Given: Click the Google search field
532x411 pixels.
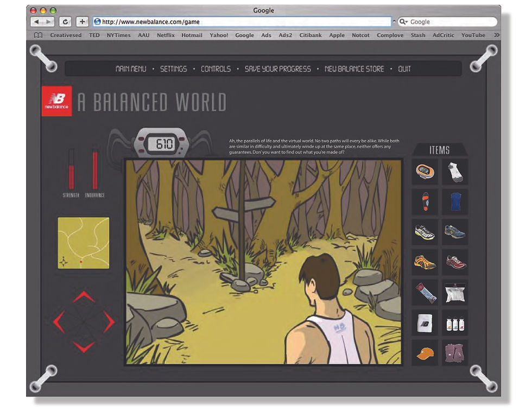Looking at the screenshot, I should coord(447,22).
